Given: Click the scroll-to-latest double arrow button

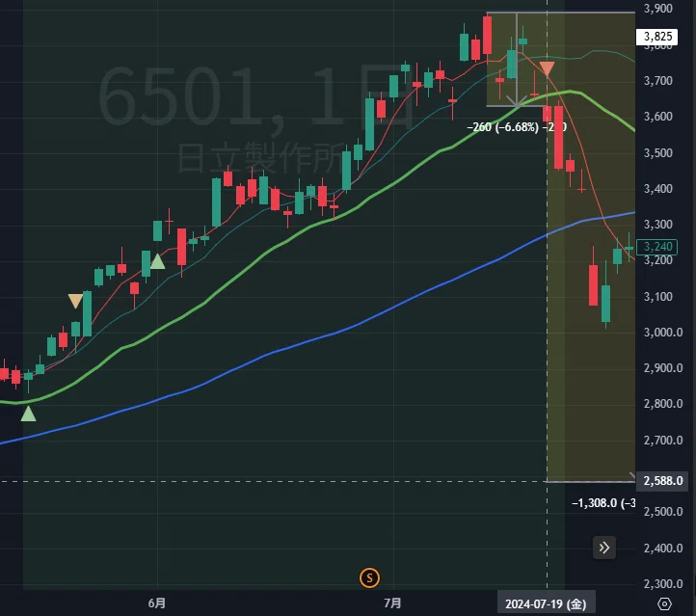Looking at the screenshot, I should (604, 548).
